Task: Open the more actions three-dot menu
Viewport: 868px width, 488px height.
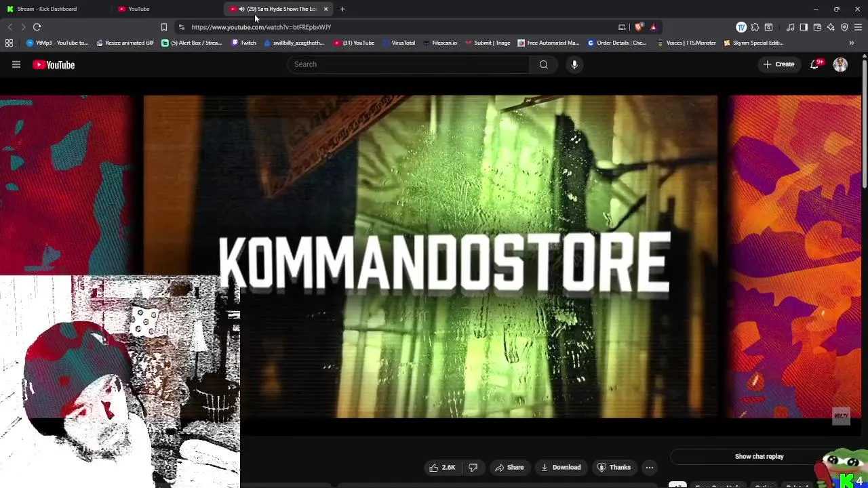Action: coord(650,468)
